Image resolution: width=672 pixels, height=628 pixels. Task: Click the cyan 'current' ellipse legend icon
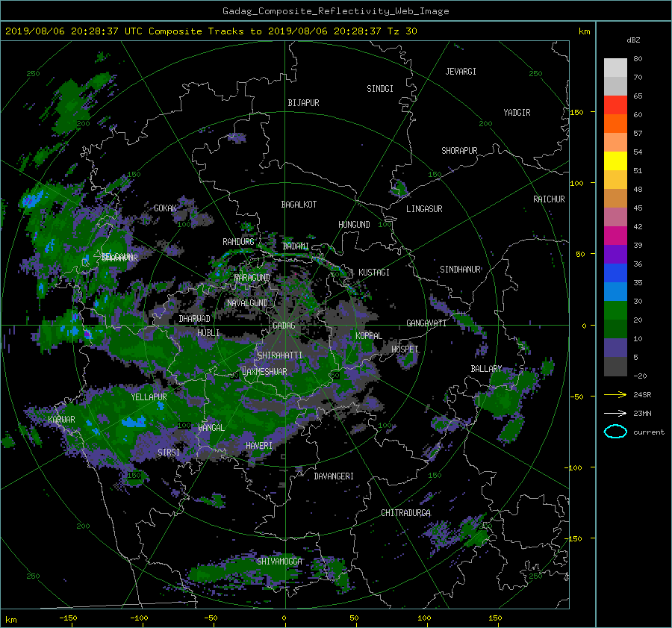615,432
